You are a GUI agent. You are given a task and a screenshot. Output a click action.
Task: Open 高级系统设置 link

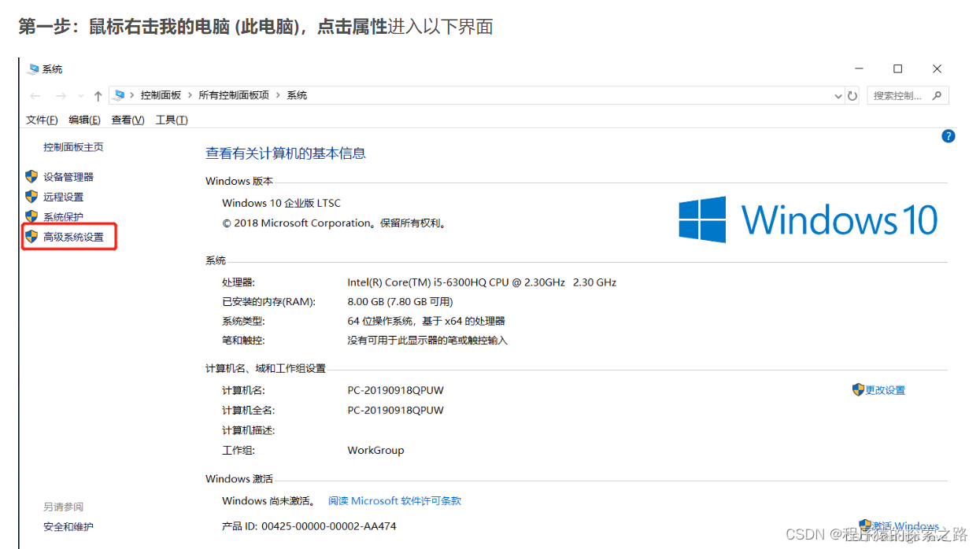[73, 237]
